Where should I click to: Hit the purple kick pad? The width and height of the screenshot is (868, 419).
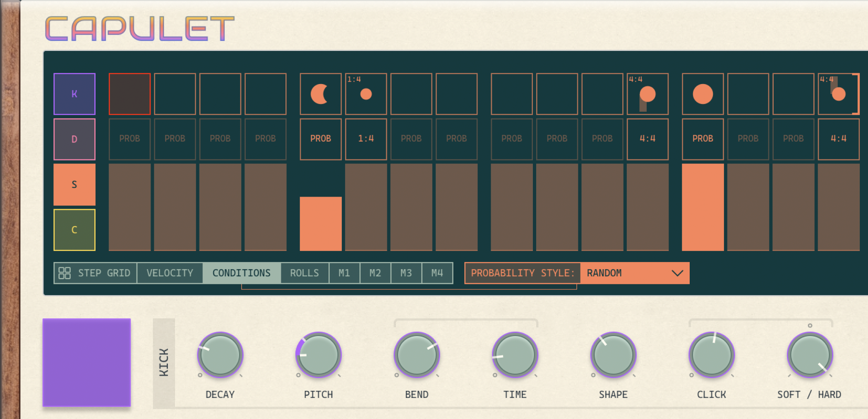86,363
